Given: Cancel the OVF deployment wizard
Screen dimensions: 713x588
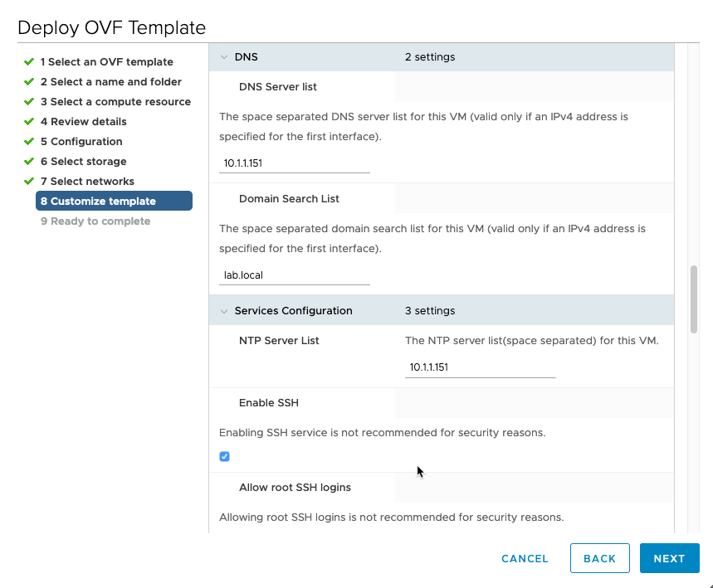Looking at the screenshot, I should pyautogui.click(x=525, y=558).
